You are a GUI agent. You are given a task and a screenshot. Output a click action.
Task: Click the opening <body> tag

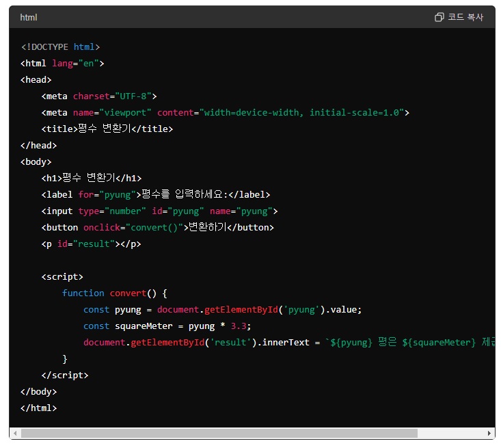36,162
